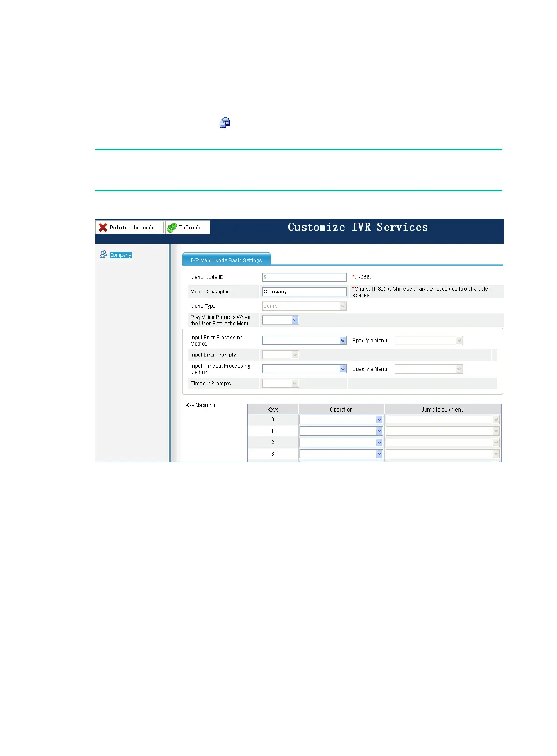Screen dimensions: 557x756
Task: Open the Operation dropdown for key 0
Action: coord(341,420)
